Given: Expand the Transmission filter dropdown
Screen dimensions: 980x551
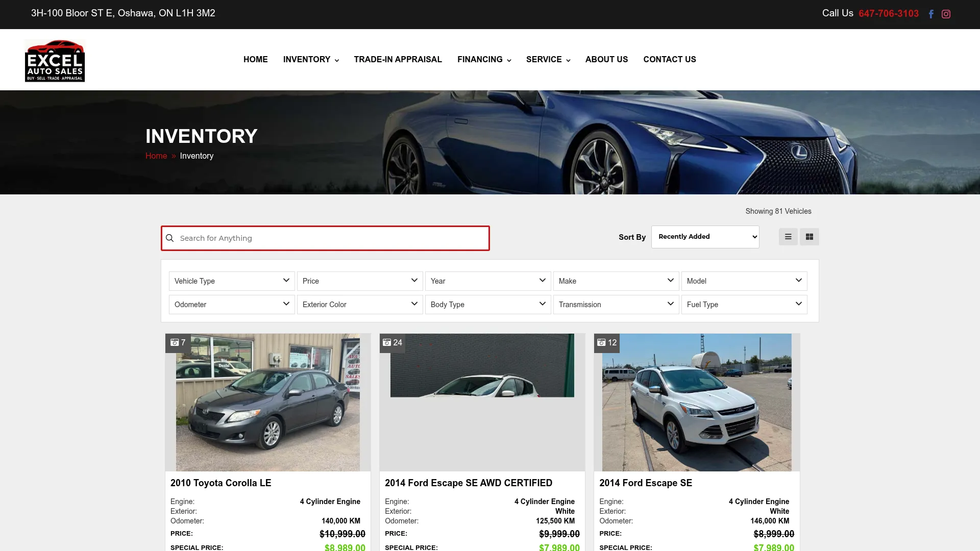Looking at the screenshot, I should 616,305.
